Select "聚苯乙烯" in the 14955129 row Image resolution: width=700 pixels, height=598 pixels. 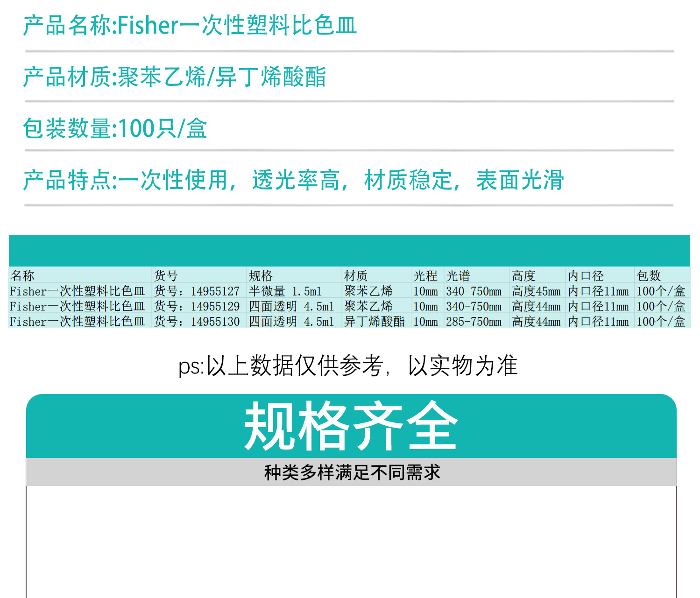click(x=368, y=306)
